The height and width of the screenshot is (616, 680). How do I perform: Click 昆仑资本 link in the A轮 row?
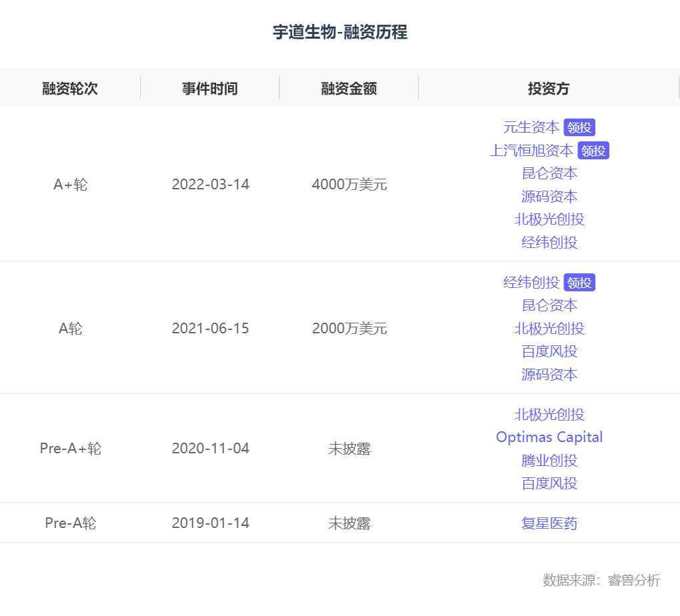549,305
